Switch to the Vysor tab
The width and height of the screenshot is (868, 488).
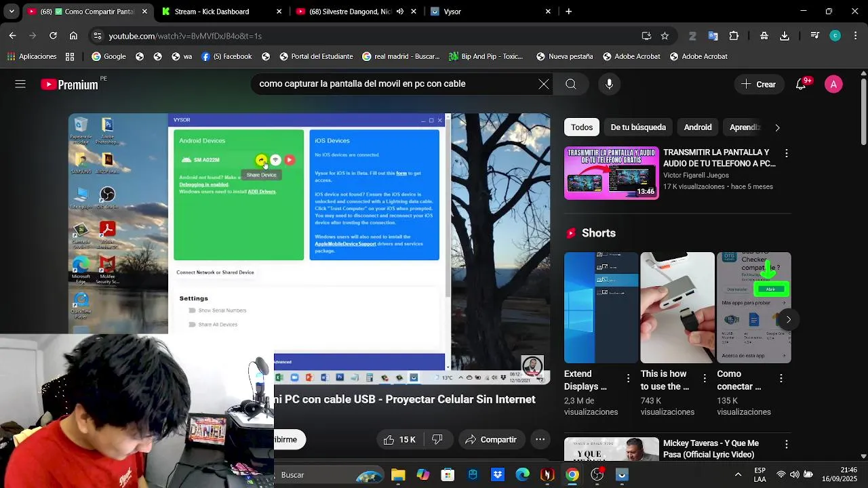click(492, 12)
